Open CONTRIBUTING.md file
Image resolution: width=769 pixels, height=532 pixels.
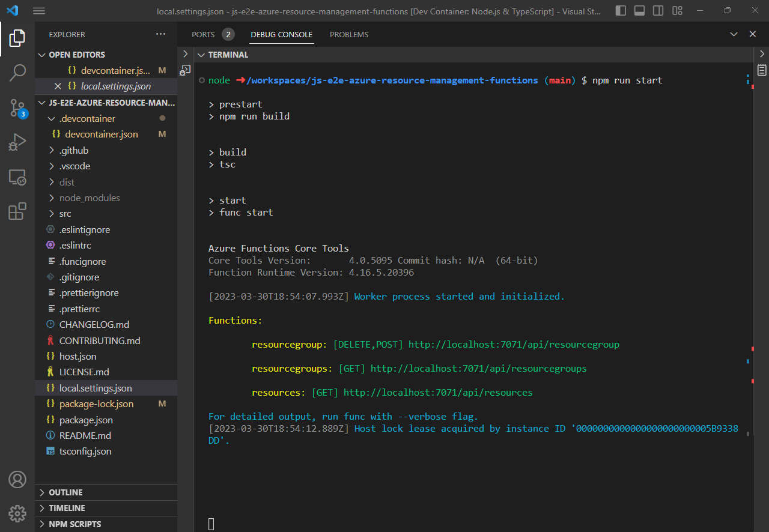(x=106, y=340)
